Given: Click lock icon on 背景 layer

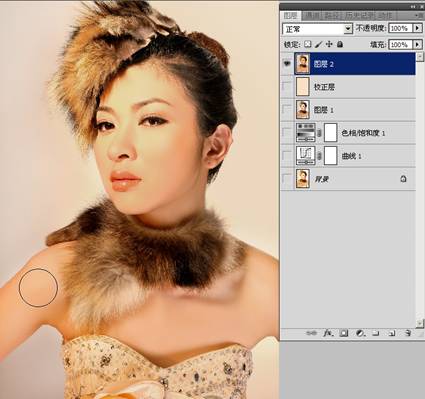Looking at the screenshot, I should (403, 179).
